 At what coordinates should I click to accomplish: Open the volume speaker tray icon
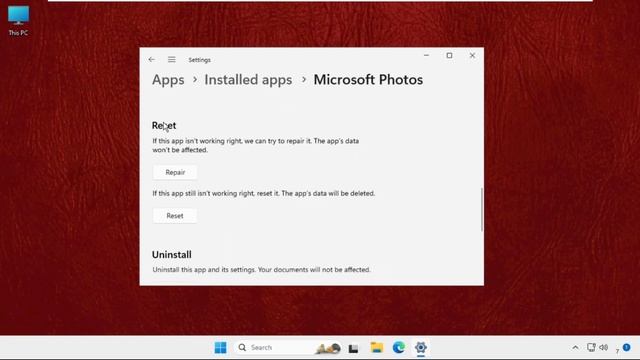pos(604,348)
